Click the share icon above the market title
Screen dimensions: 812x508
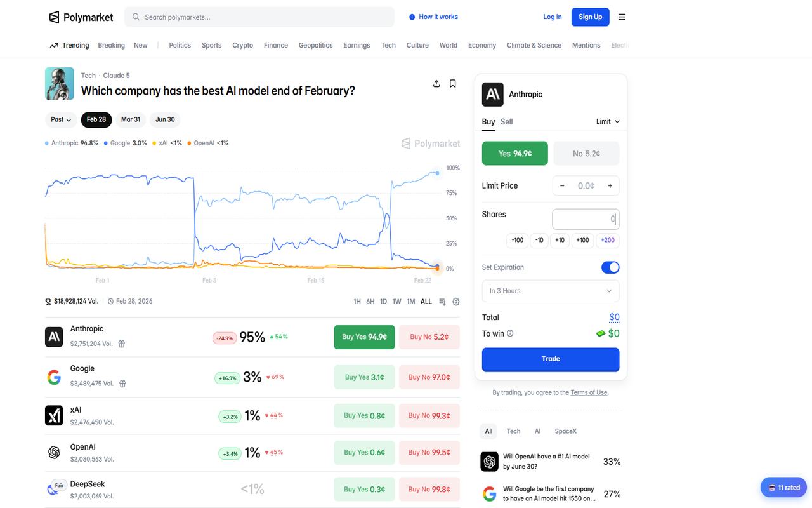pos(436,83)
